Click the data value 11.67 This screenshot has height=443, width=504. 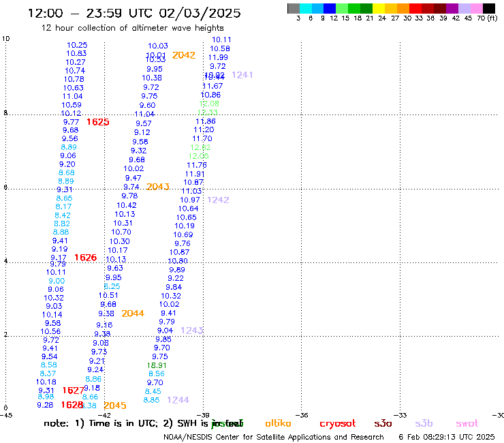pyautogui.click(x=212, y=86)
